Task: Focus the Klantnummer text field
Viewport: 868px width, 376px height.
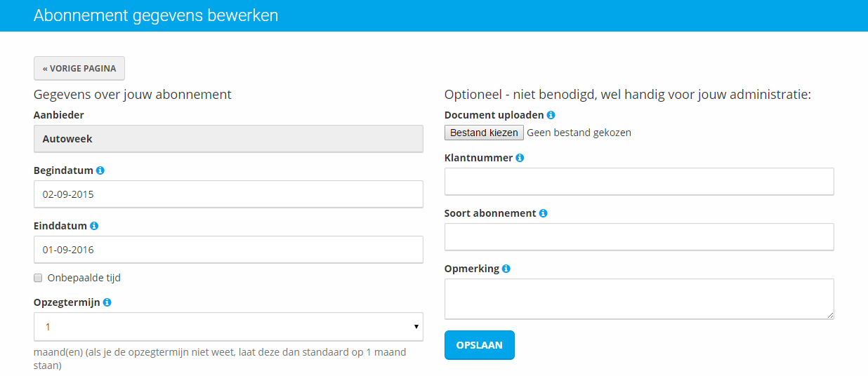Action: tap(639, 182)
